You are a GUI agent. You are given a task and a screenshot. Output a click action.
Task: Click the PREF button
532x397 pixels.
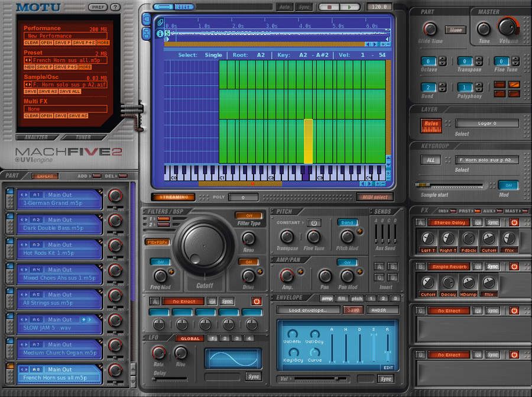click(x=98, y=7)
